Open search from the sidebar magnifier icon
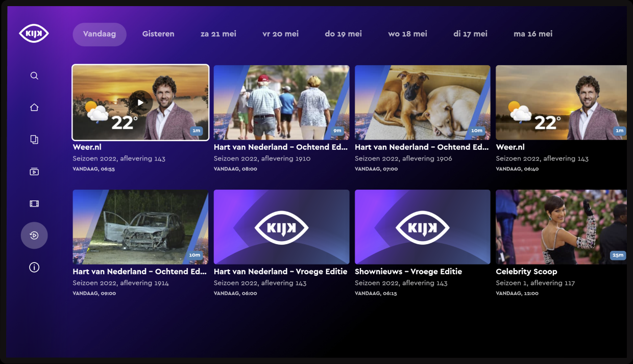633x364 pixels. [34, 76]
